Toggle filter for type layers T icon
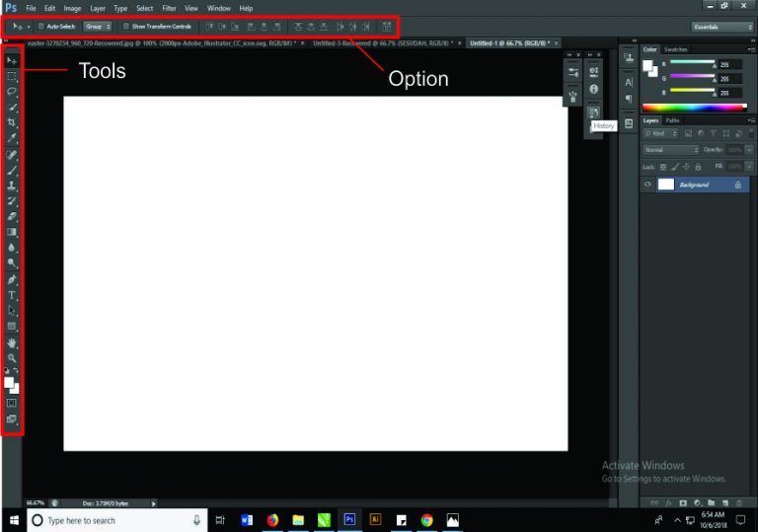Screen dimensions: 758x532 pos(713,133)
